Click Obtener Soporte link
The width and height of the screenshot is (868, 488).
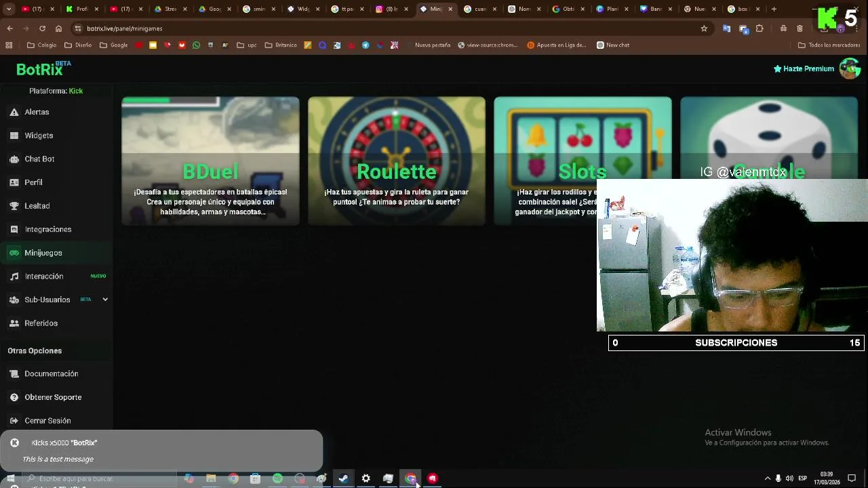[x=53, y=397]
